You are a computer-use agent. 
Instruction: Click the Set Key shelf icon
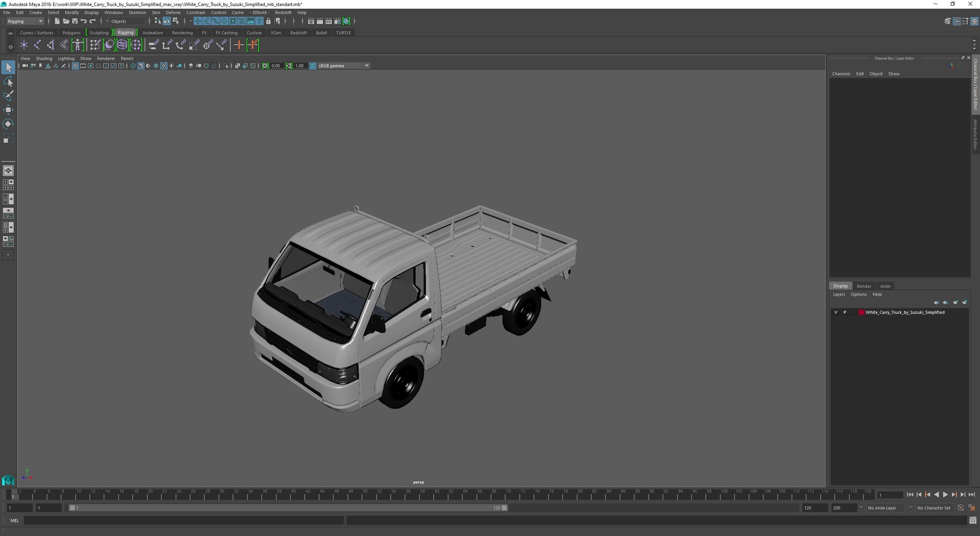[x=238, y=45]
